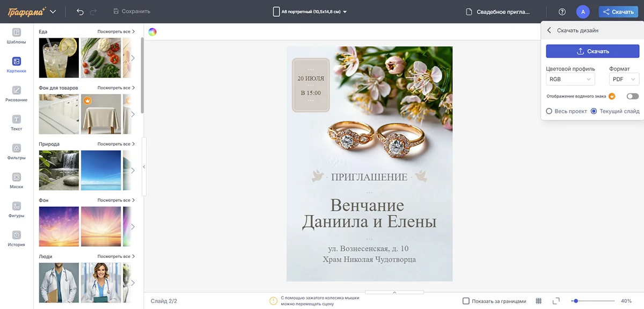Open the Фигуры sidebar tab
The image size is (644, 309).
click(17, 210)
